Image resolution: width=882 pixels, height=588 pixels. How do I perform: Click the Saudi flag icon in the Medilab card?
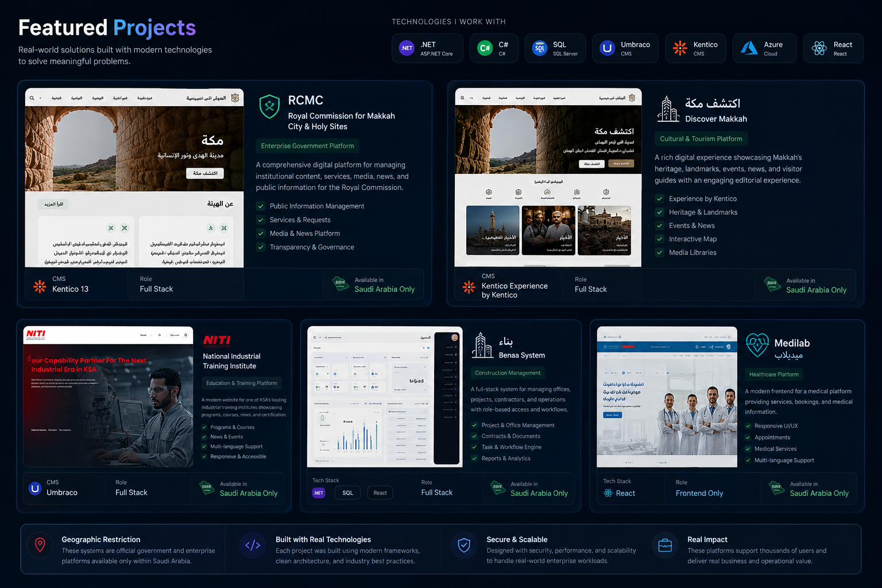point(776,488)
